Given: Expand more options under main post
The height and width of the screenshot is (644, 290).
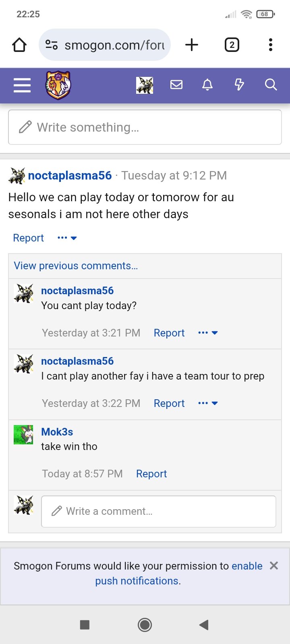Looking at the screenshot, I should coord(67,238).
